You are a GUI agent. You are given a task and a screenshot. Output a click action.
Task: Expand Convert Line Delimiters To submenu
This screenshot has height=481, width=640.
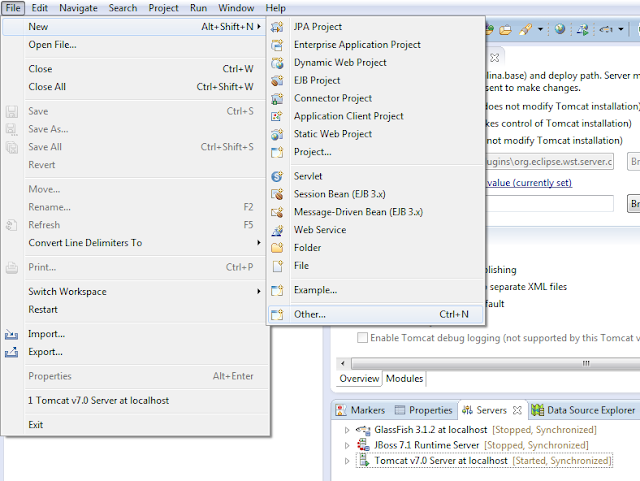(x=259, y=243)
